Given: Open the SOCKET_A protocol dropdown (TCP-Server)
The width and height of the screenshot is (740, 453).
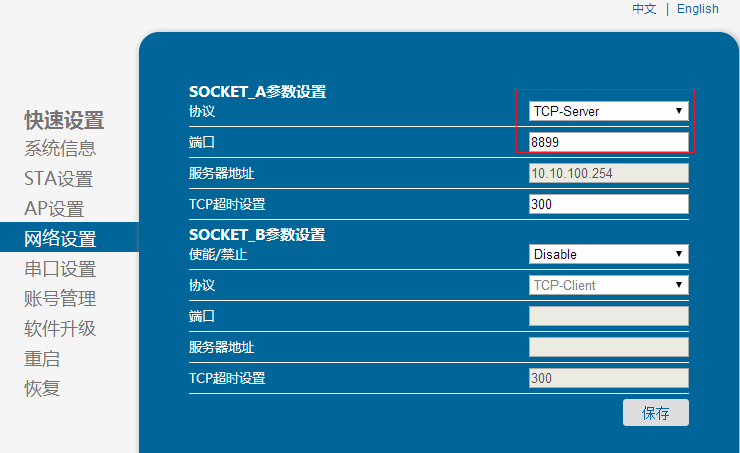Looking at the screenshot, I should point(608,111).
